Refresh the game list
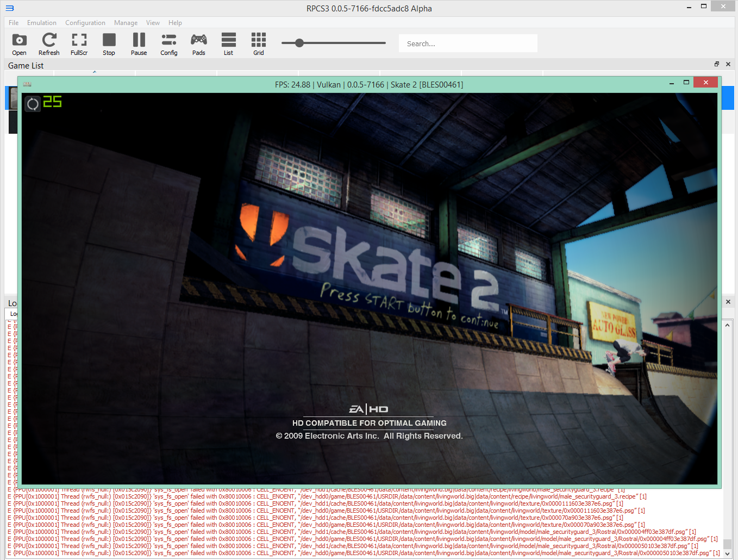Image resolution: width=738 pixels, height=560 pixels. click(49, 43)
